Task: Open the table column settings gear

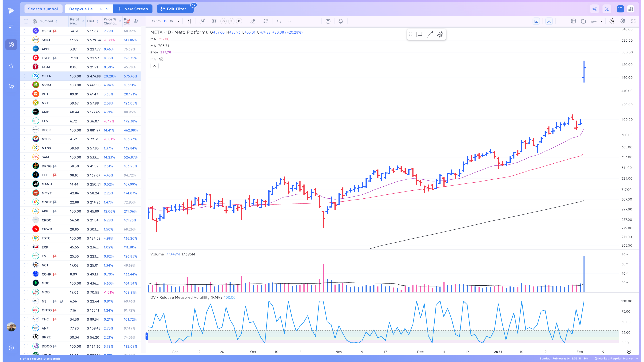Action: (x=136, y=21)
